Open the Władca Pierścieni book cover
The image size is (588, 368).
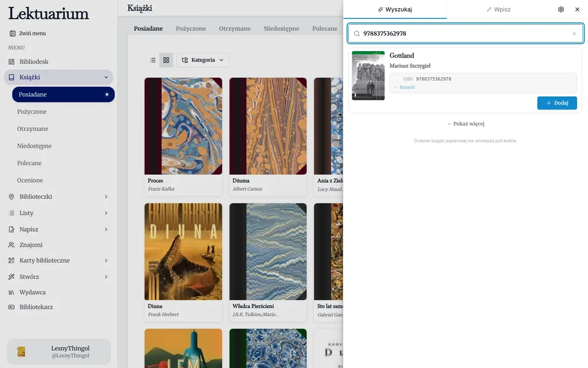click(268, 252)
